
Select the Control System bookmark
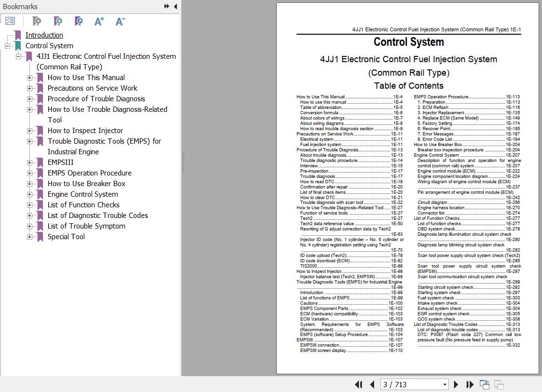tap(50, 46)
